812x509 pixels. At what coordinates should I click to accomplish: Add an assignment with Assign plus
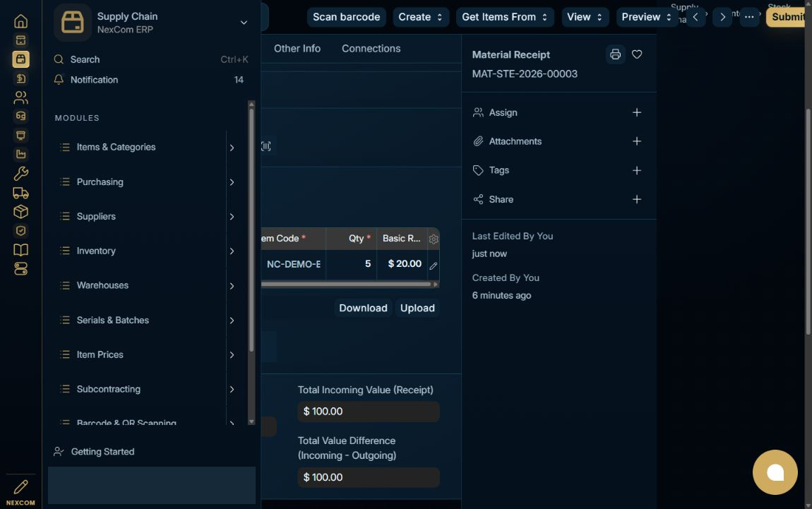637,112
